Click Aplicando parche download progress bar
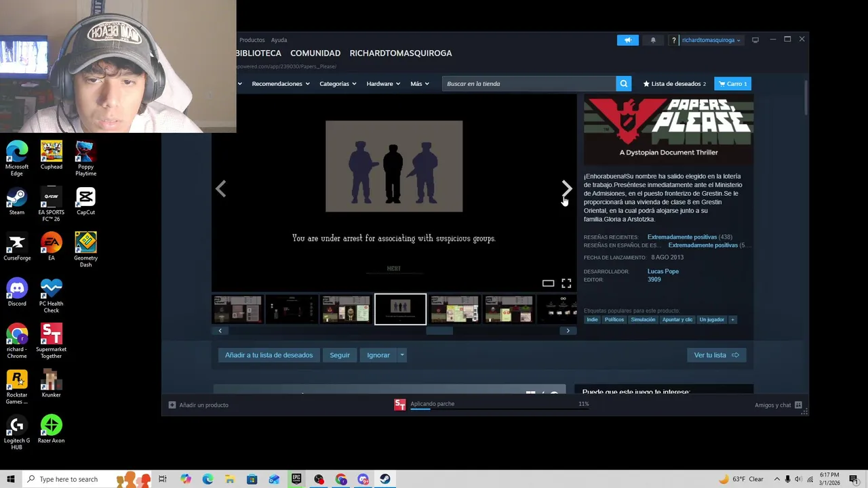The height and width of the screenshot is (488, 868). (499, 409)
